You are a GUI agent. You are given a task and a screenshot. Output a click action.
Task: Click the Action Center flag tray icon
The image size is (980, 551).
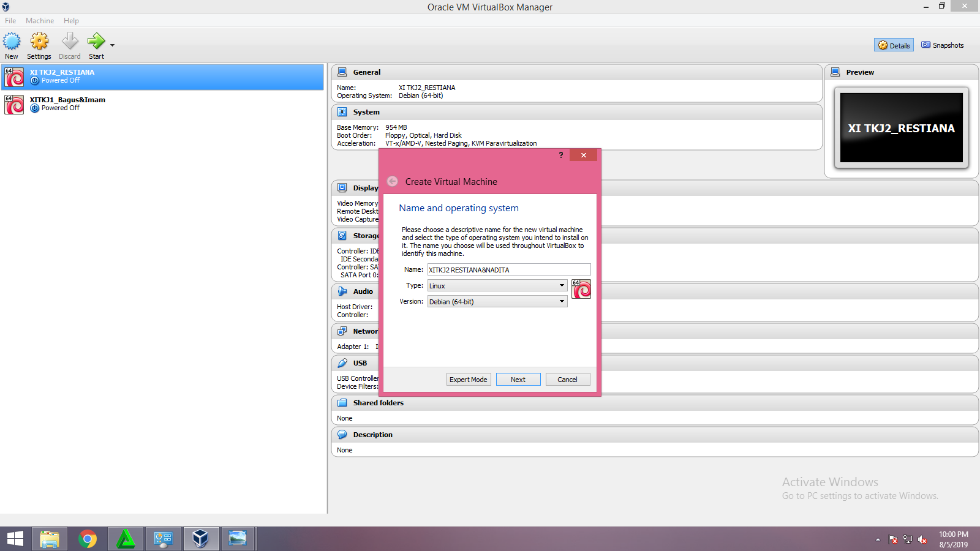point(893,539)
